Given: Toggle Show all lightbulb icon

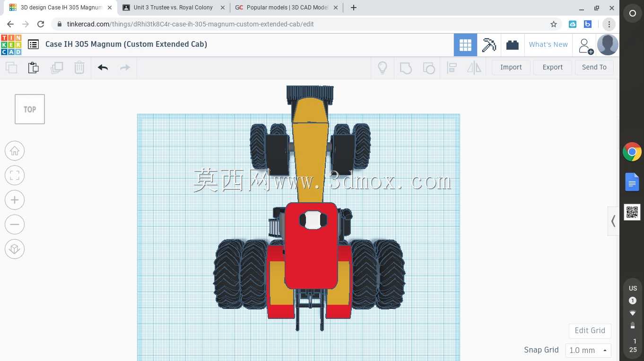Looking at the screenshot, I should click(383, 68).
